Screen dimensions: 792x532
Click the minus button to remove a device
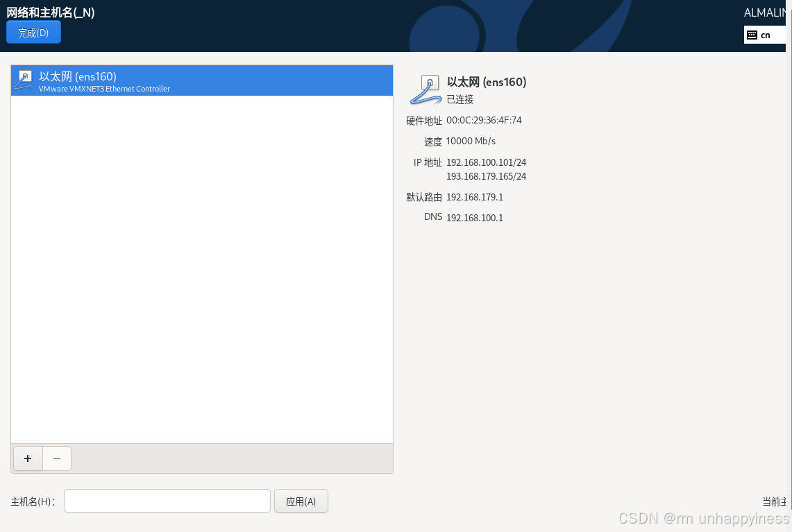(x=57, y=458)
